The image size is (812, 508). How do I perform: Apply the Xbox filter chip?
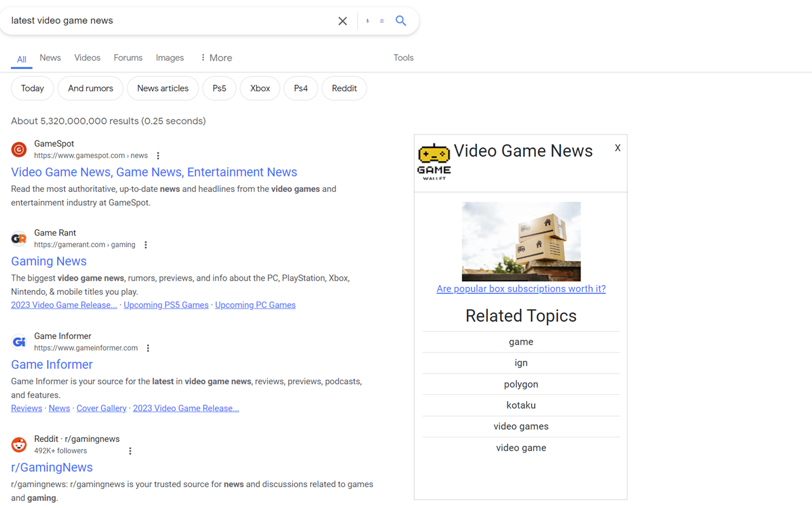tap(260, 88)
